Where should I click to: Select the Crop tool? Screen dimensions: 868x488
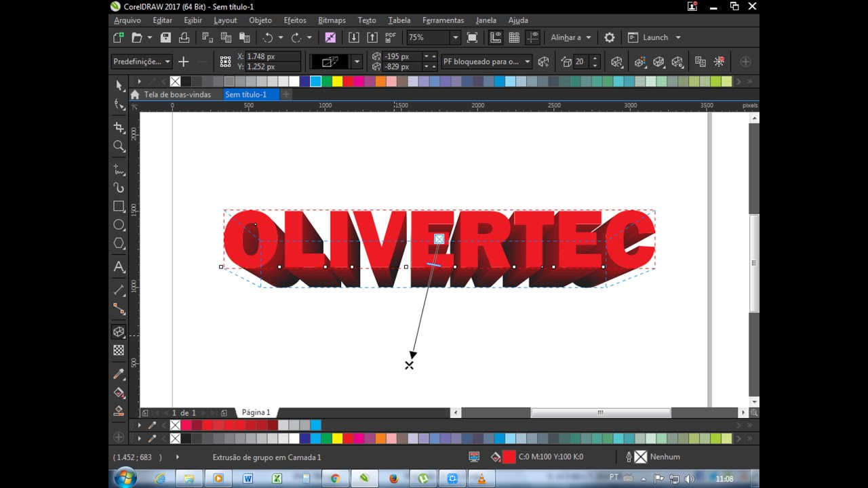tap(119, 127)
